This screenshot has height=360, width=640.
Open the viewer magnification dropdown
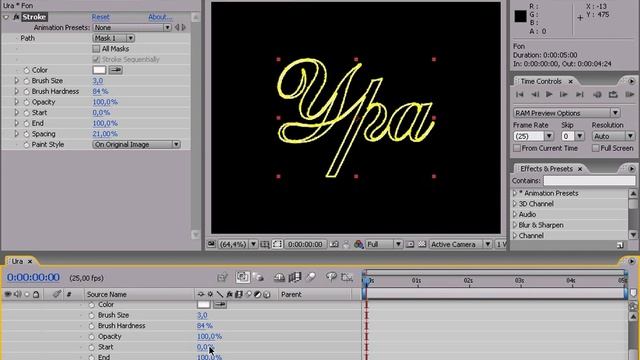coord(238,244)
